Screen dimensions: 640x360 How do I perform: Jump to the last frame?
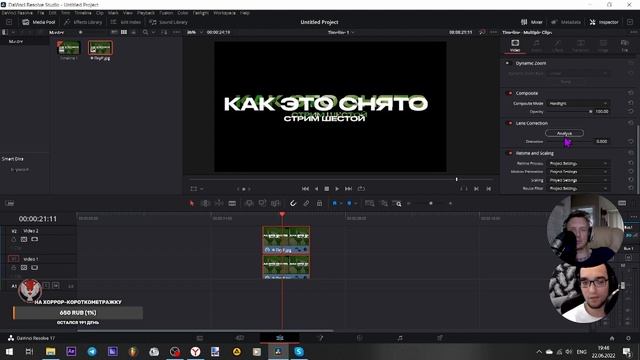[x=348, y=189]
